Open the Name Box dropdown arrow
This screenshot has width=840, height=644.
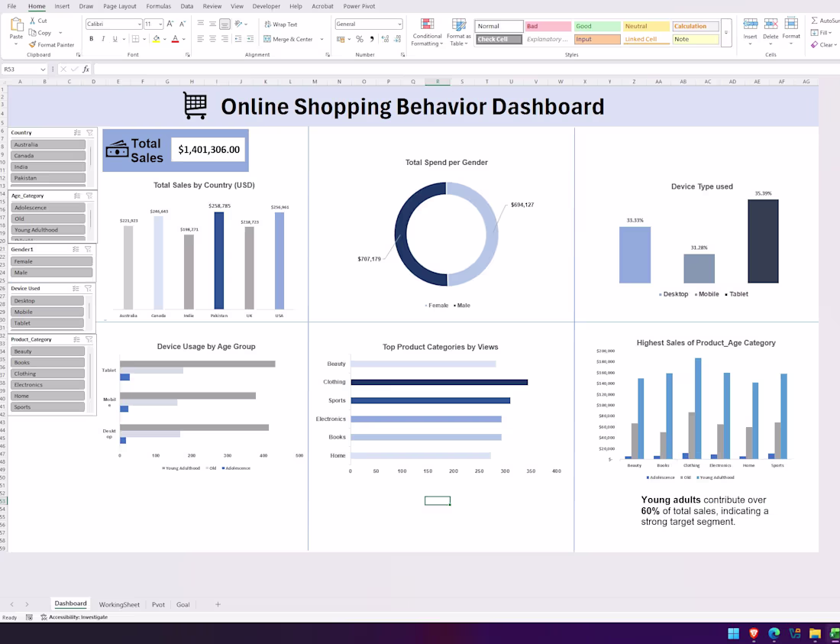tap(42, 69)
